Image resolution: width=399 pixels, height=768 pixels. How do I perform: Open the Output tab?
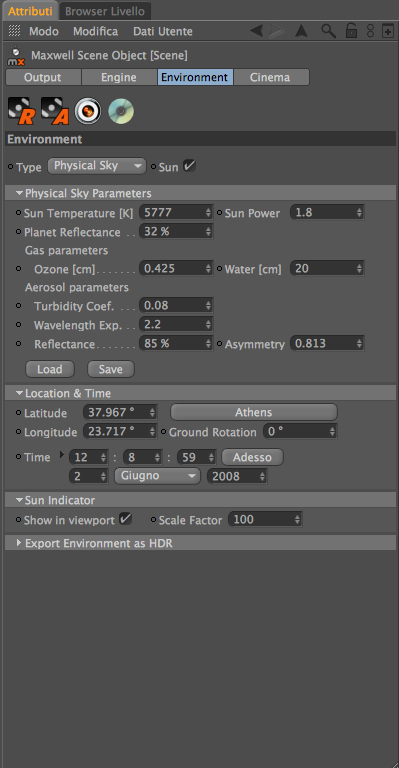coord(43,77)
